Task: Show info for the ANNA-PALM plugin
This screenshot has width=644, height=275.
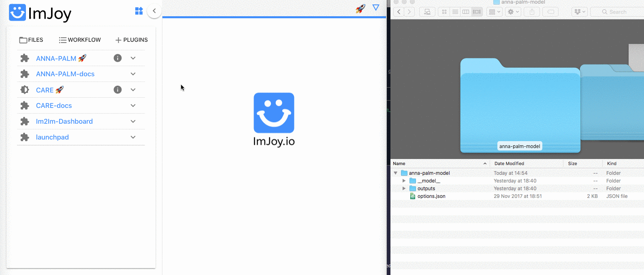Action: [x=117, y=58]
